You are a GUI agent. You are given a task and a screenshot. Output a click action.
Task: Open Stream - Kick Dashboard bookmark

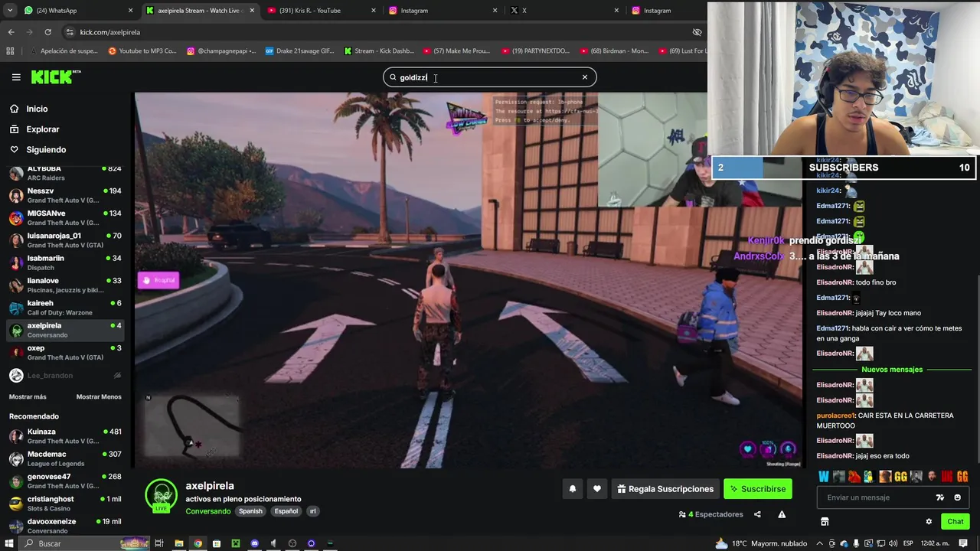[x=379, y=51]
